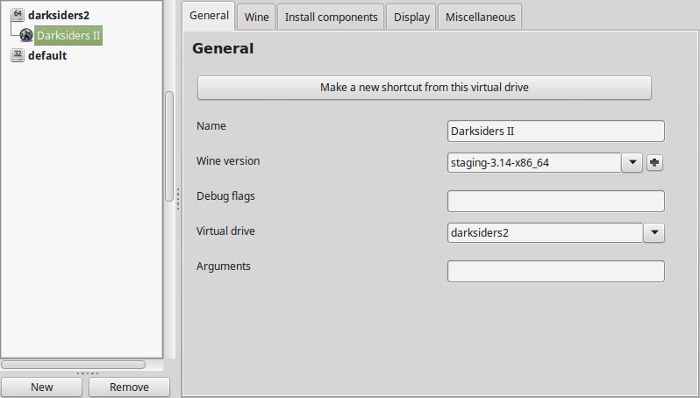Click the staging-3.14-x86_64 combo box field
700x398 pixels.
[x=534, y=163]
